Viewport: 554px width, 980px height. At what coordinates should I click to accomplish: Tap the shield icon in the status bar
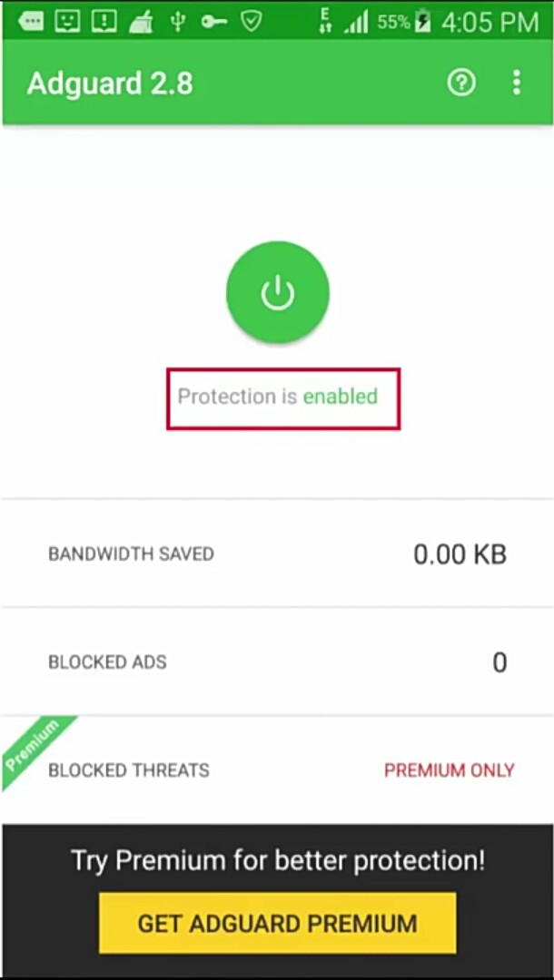(x=252, y=20)
